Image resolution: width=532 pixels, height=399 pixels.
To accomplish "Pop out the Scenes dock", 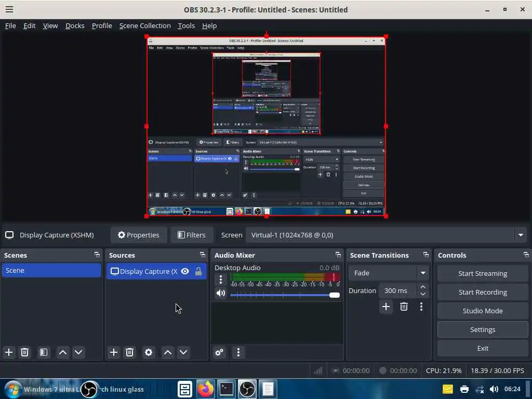I will (x=97, y=255).
